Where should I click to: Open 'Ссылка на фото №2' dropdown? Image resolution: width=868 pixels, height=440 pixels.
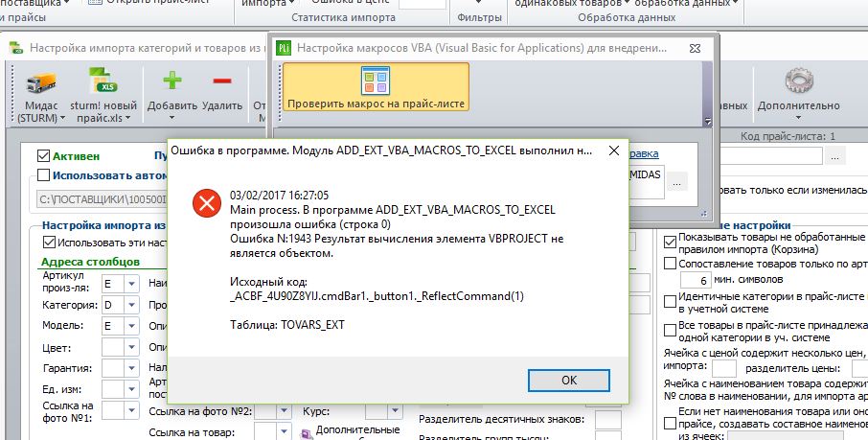coord(284,410)
